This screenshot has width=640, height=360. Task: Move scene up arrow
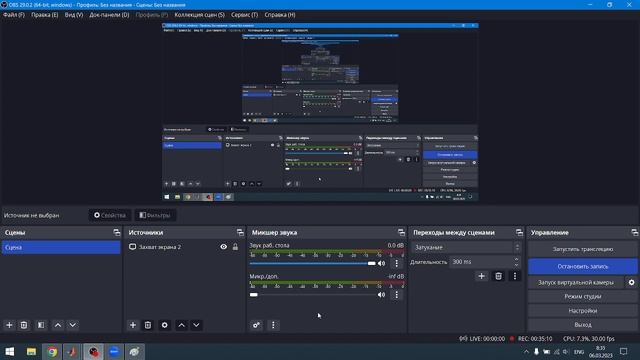tap(58, 325)
